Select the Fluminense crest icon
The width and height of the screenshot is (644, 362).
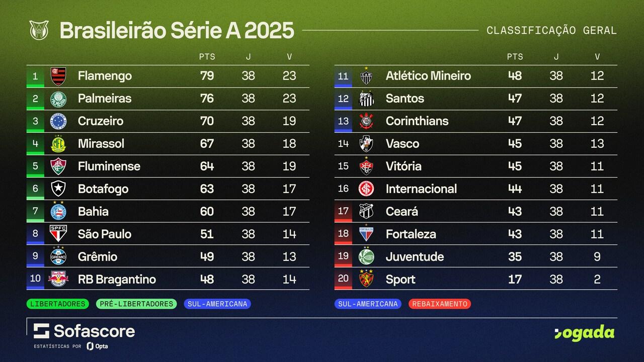pos(58,166)
